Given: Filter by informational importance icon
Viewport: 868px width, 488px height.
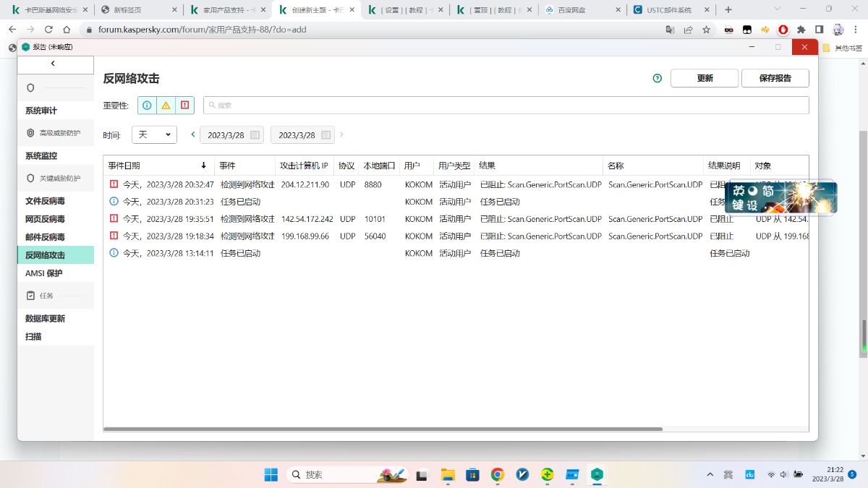Looking at the screenshot, I should coord(147,106).
